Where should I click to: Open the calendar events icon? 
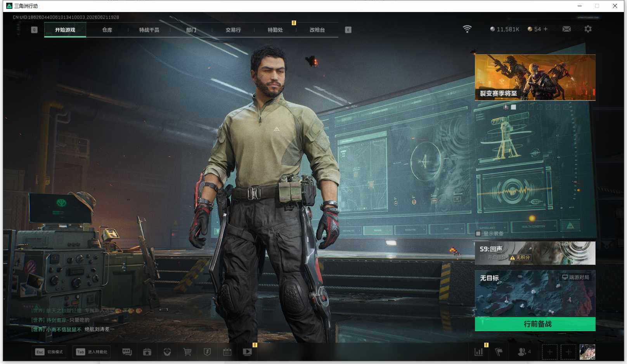pos(227,352)
